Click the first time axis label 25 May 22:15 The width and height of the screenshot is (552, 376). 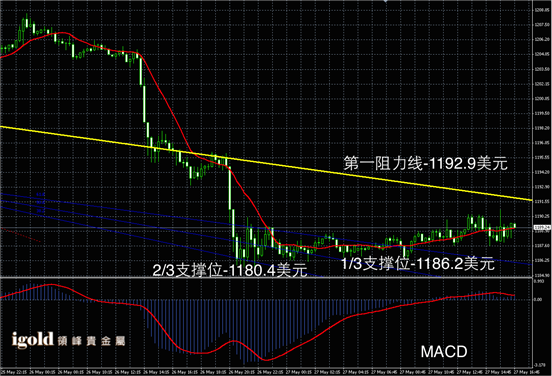[x=12, y=372]
